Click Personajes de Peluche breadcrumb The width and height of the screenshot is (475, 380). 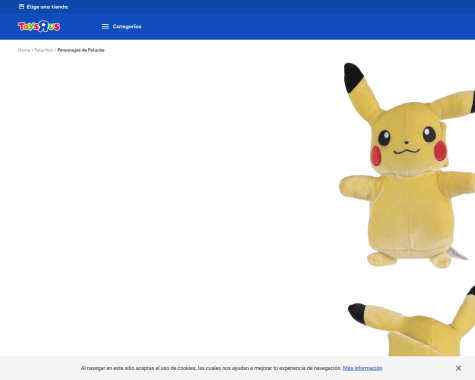(81, 50)
